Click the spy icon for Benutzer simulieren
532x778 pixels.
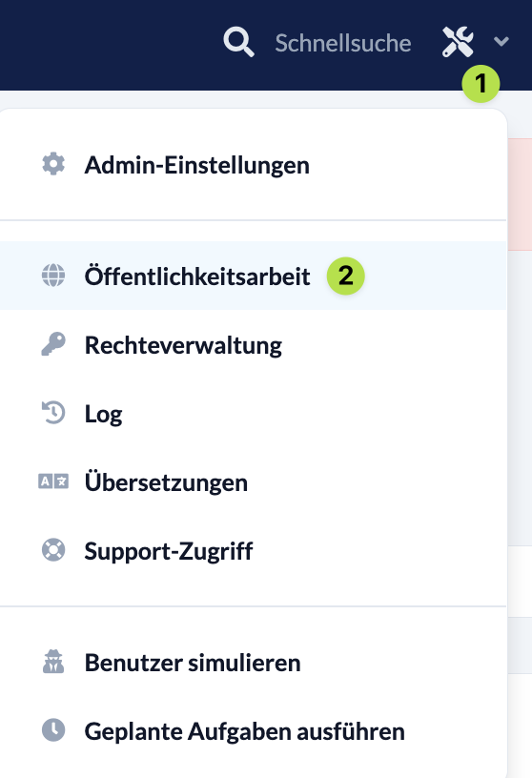click(x=53, y=662)
